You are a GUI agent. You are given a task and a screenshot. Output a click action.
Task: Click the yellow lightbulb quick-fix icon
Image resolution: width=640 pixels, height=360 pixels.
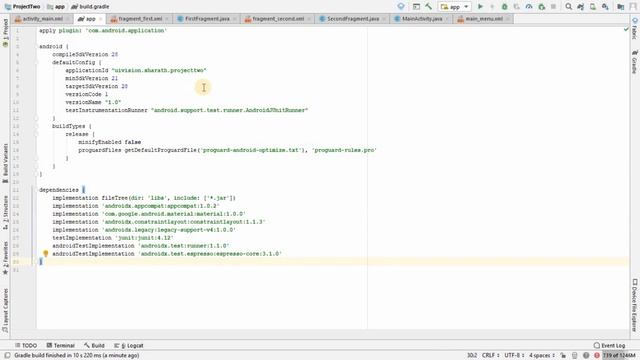click(46, 254)
